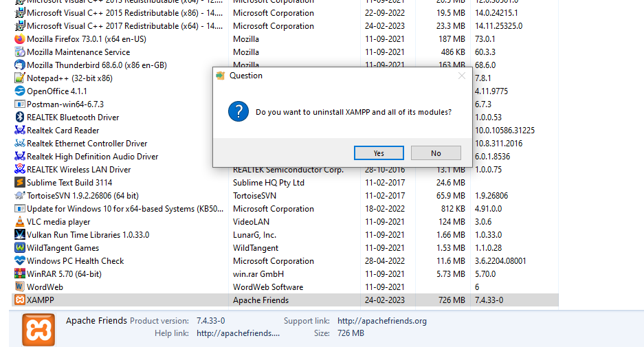Select the Postman-win64-6.7.3 entry

point(65,104)
